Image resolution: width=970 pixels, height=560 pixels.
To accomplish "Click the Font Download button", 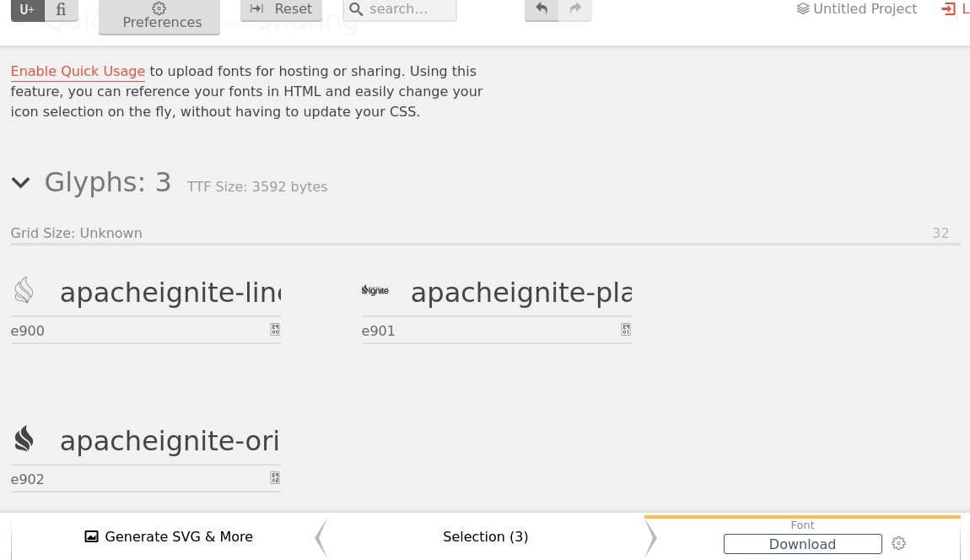I will (802, 544).
